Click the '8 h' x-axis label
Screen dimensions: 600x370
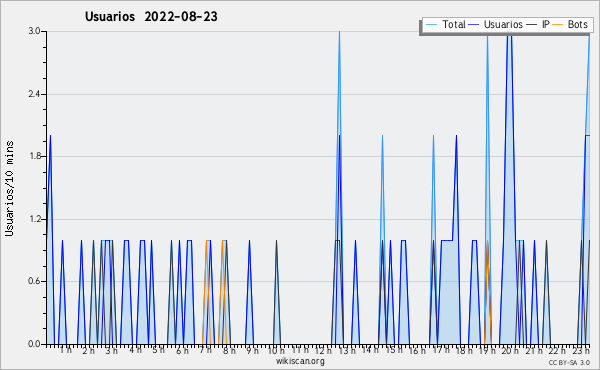coord(229,351)
